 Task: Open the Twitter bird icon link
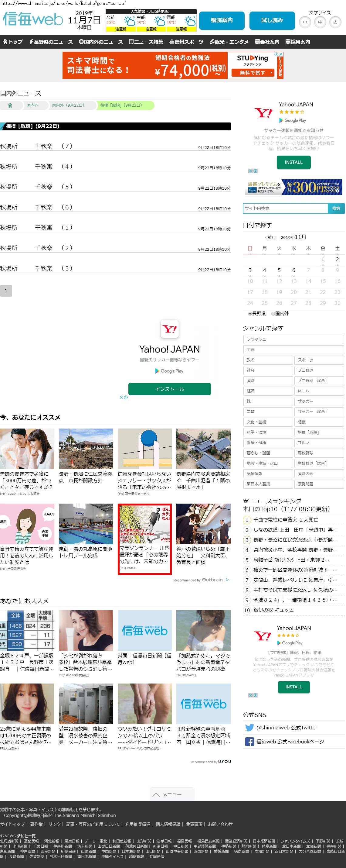[249, 728]
